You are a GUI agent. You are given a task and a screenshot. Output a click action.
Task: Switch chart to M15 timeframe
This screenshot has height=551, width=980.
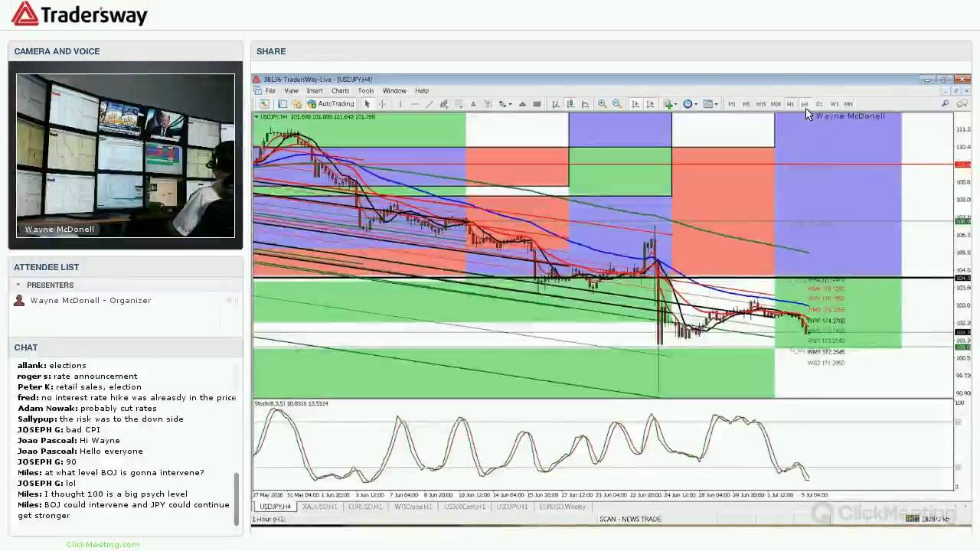pos(761,104)
